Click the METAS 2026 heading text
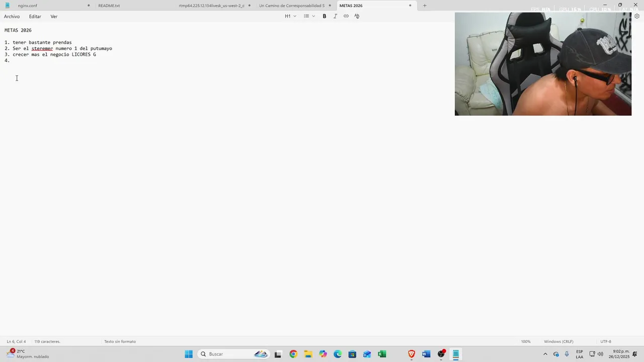Screen dimensions: 644x362 coord(18,30)
